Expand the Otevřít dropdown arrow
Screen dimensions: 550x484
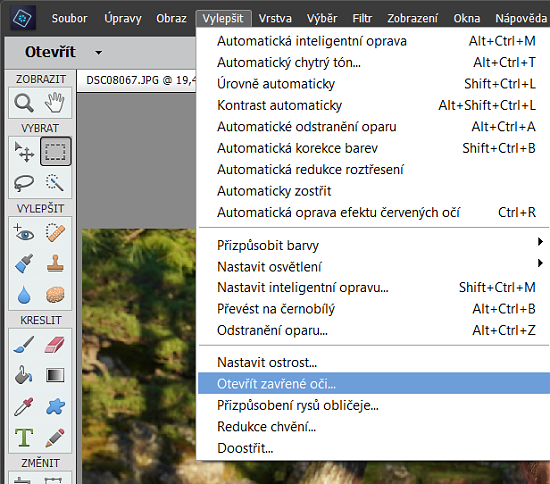99,53
